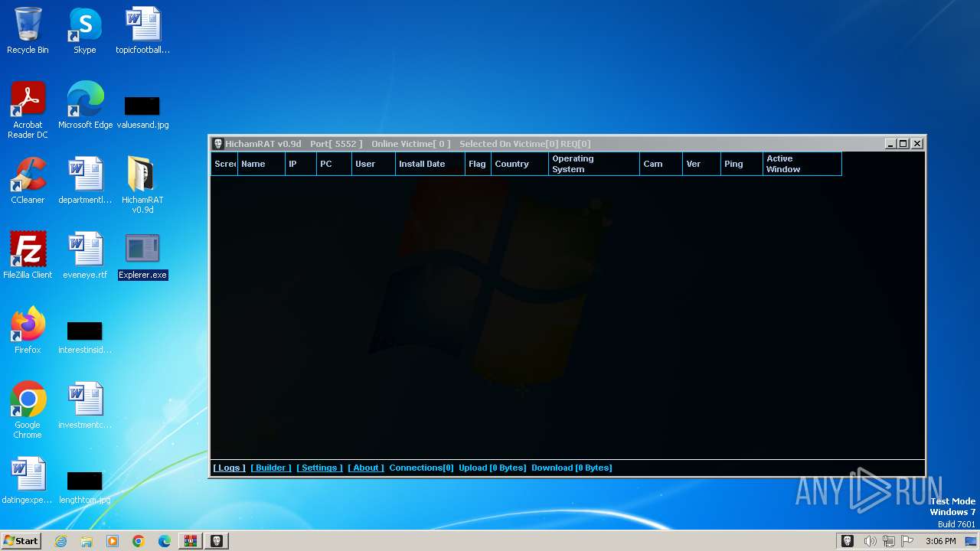Click the mask icon in system tray
The height and width of the screenshot is (551, 980).
[848, 541]
